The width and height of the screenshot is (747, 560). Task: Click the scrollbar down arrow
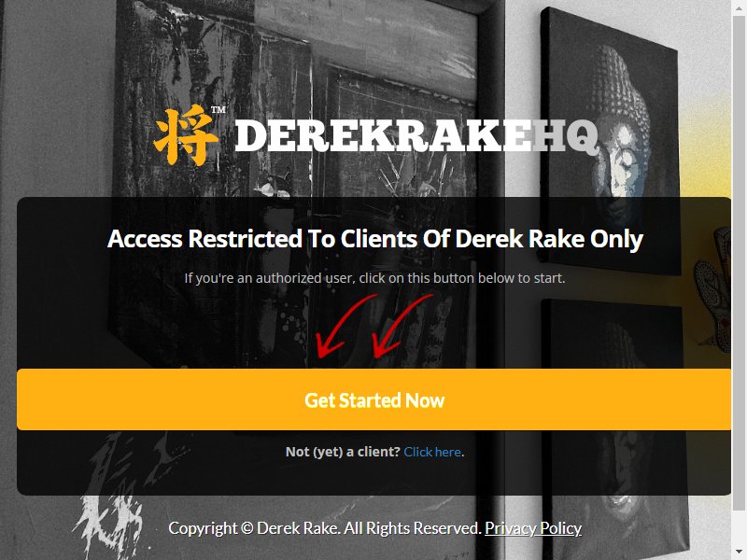point(739,553)
